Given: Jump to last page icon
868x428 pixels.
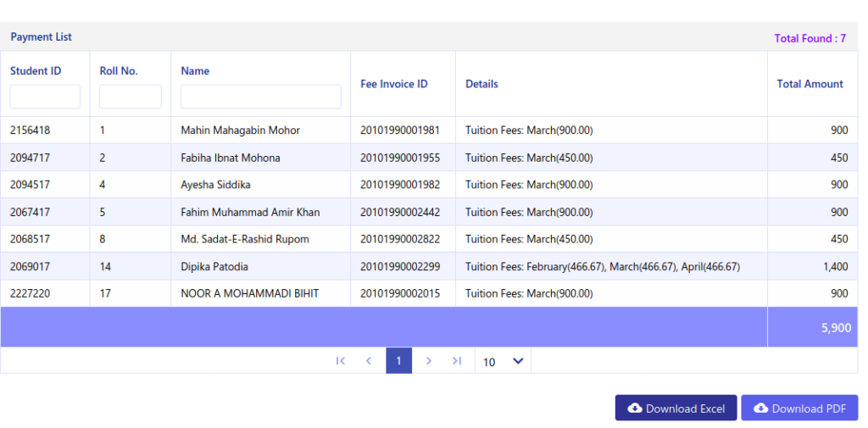Looking at the screenshot, I should [456, 361].
